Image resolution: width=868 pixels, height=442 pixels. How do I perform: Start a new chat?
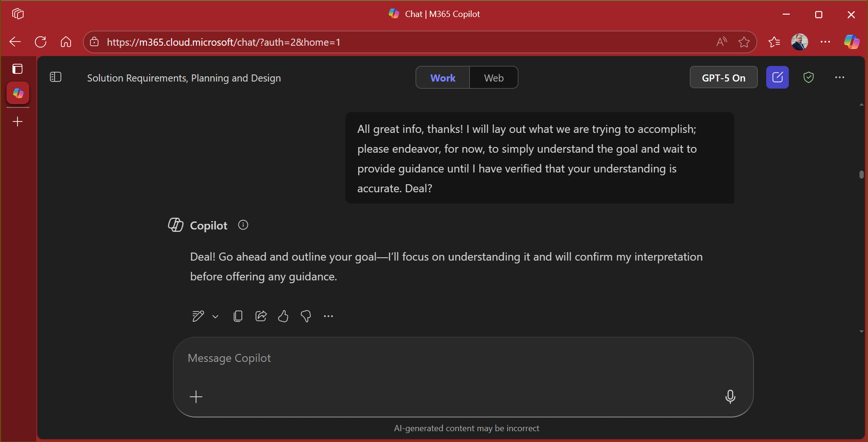pos(778,77)
